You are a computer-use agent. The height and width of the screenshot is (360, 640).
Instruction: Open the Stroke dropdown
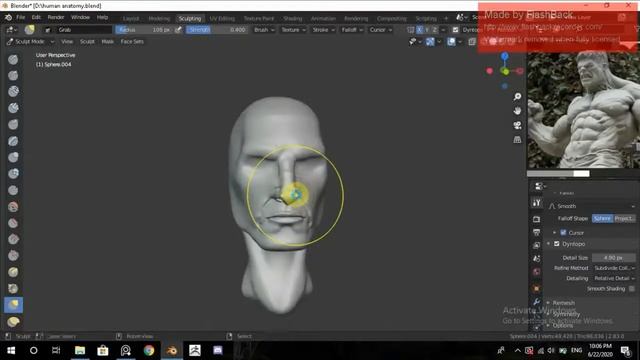click(x=323, y=30)
